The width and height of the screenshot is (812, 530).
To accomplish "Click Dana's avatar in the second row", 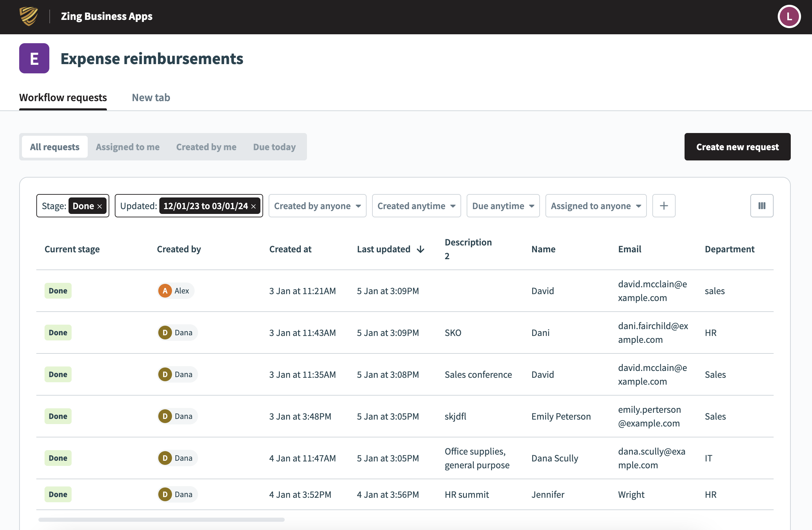I will (165, 332).
